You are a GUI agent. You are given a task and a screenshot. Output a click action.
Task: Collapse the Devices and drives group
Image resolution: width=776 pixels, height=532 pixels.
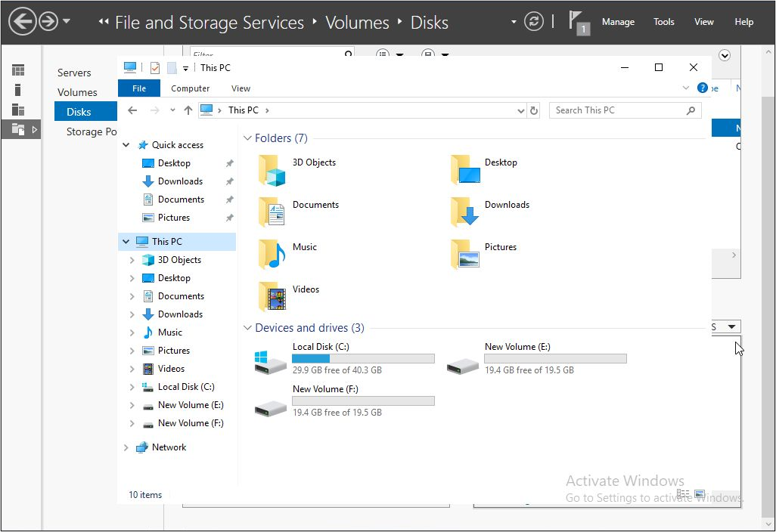247,328
